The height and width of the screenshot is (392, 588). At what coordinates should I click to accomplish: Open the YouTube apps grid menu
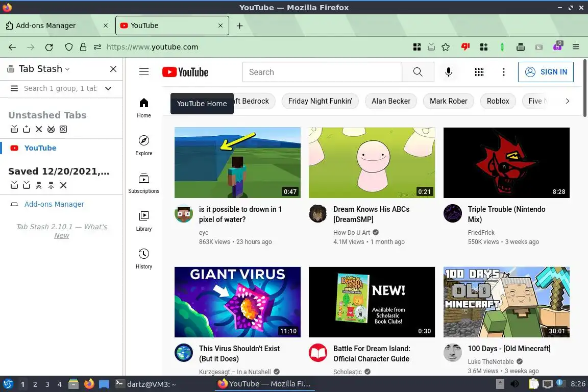tap(479, 72)
